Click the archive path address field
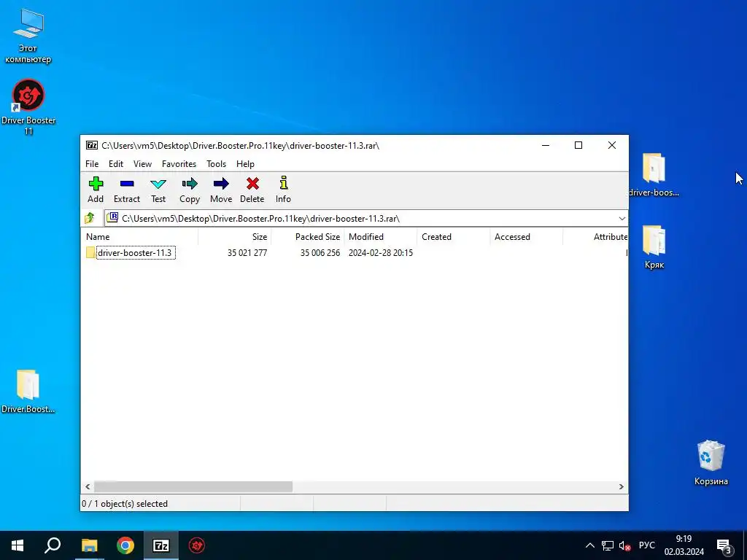747x560 pixels. pyautogui.click(x=366, y=219)
